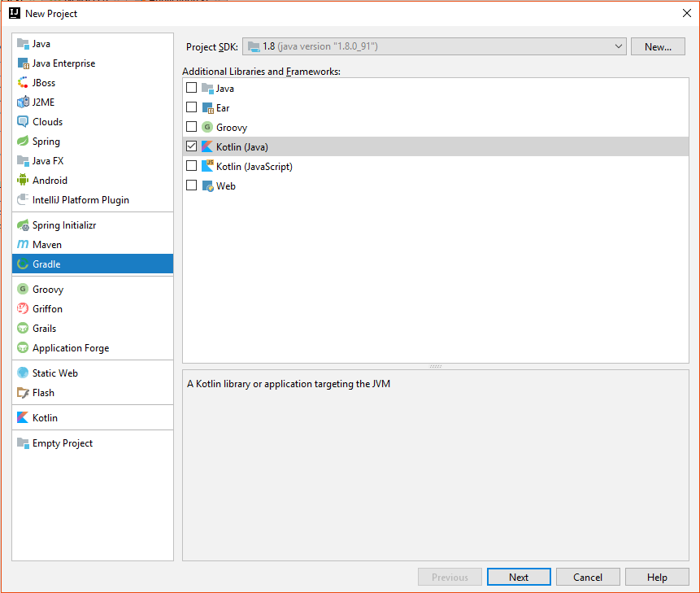The height and width of the screenshot is (593, 700).
Task: Click the Application Forge icon
Action: (23, 347)
